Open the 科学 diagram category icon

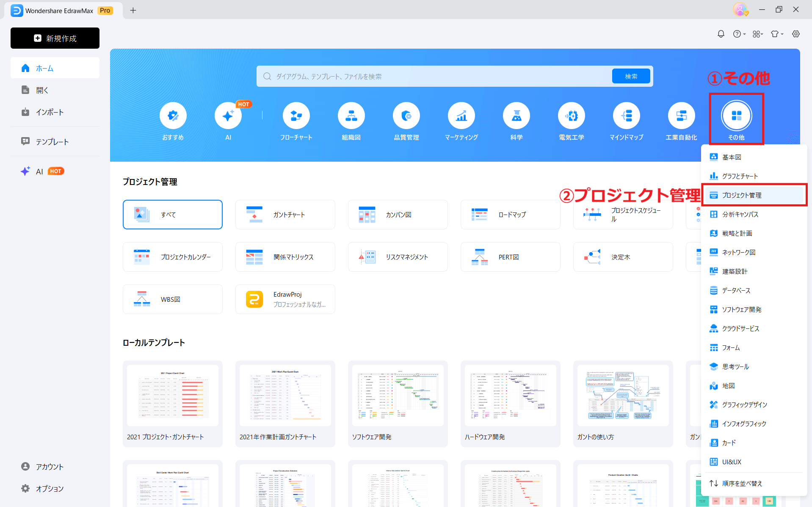pos(516,115)
